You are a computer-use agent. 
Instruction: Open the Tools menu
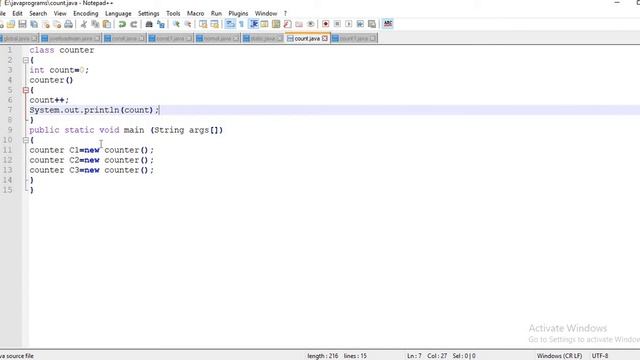click(x=173, y=13)
